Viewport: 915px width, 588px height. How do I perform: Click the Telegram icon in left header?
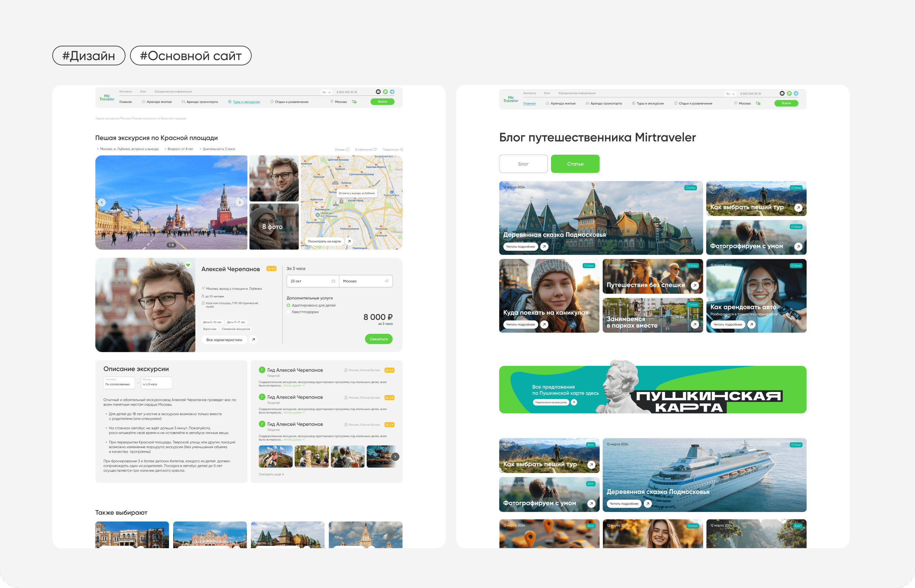(x=392, y=92)
